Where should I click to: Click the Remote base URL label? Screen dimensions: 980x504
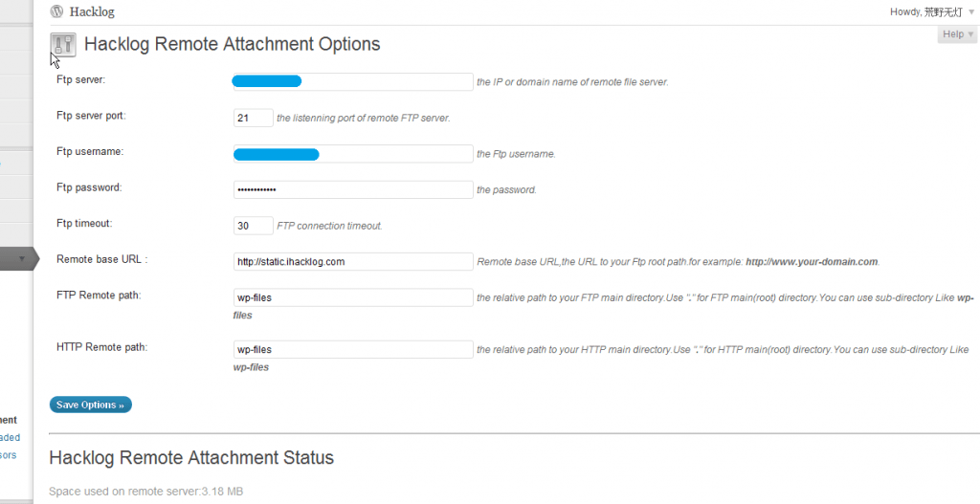click(x=101, y=259)
